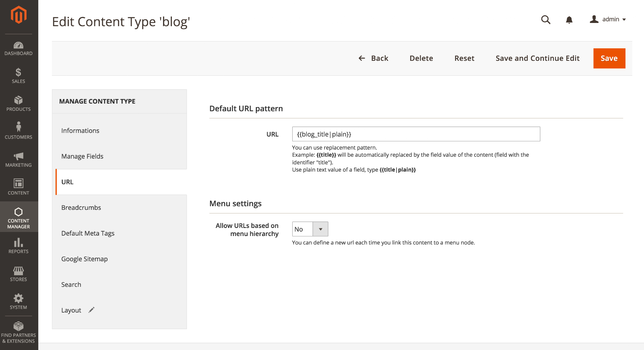Open Stores in the sidebar
644x350 pixels.
[x=19, y=274]
